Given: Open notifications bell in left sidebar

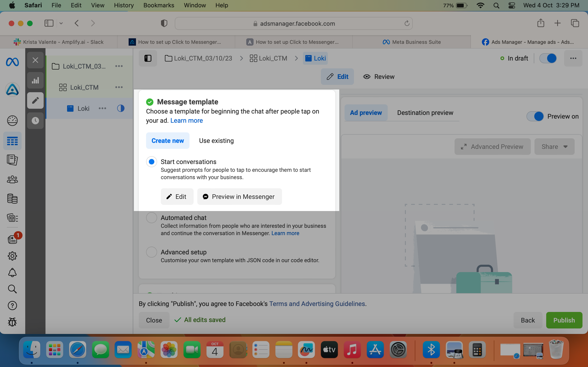Looking at the screenshot, I should tap(12, 272).
